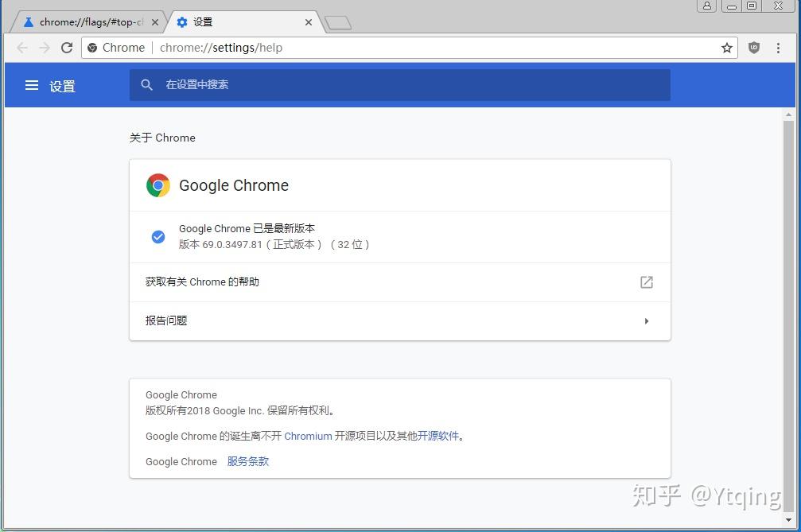Click the scrollbar down arrow
801x532 pixels.
(789, 520)
